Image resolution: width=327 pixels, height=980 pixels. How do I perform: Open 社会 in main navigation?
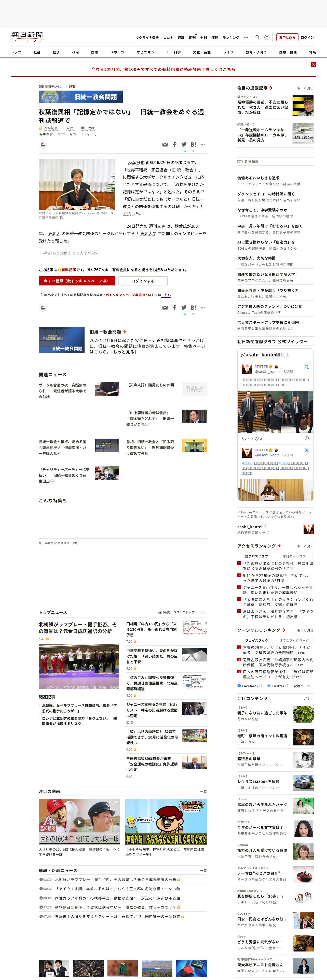click(x=37, y=52)
